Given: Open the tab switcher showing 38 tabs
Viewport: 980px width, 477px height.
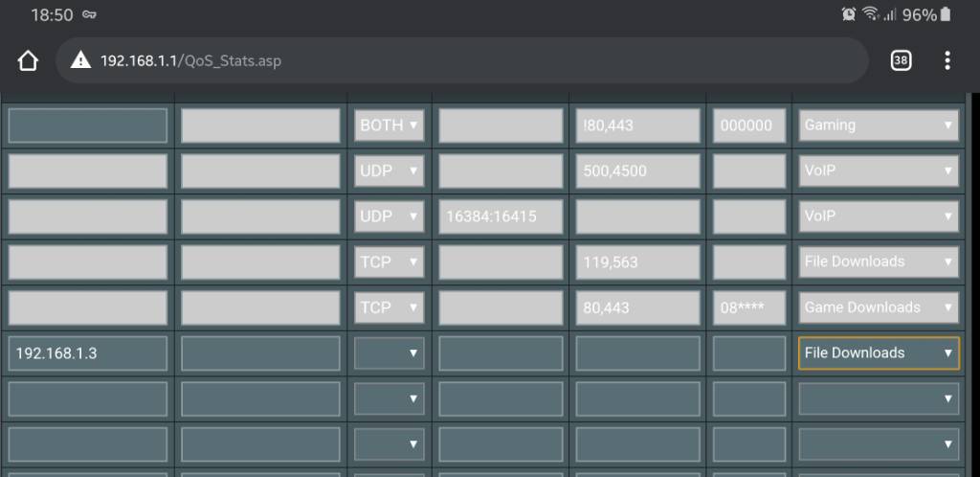Looking at the screenshot, I should coord(901,61).
